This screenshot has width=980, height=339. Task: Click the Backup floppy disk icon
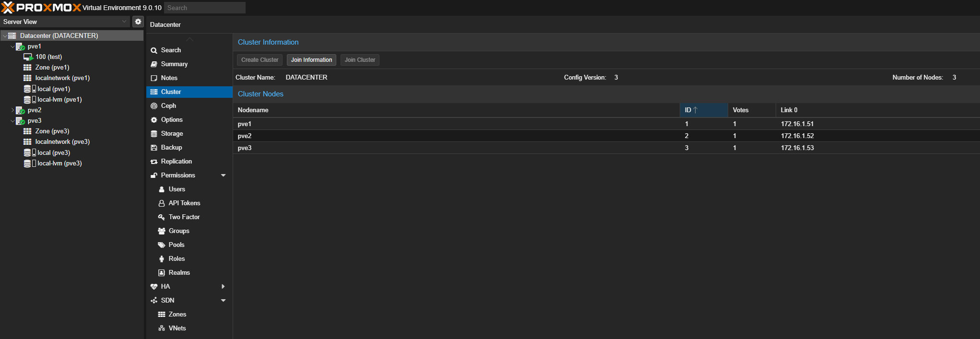point(154,148)
